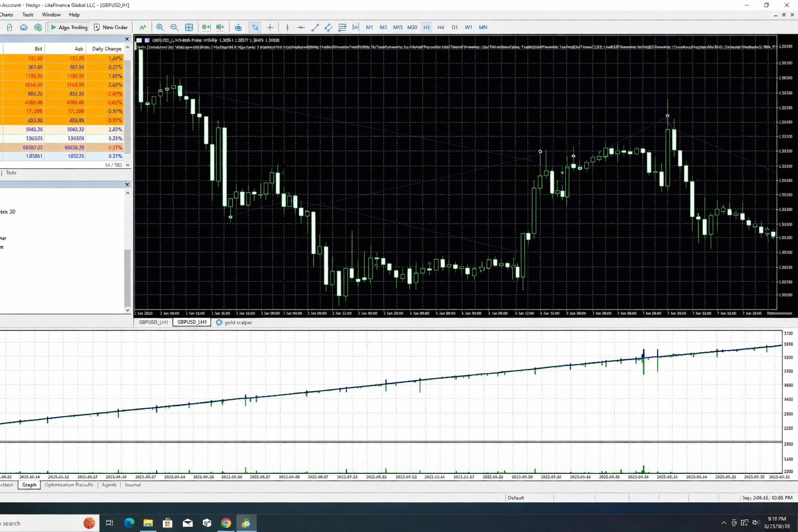Open the cloud VPS hosting icon
Image resolution: width=798 pixels, height=532 pixels.
tap(24, 27)
